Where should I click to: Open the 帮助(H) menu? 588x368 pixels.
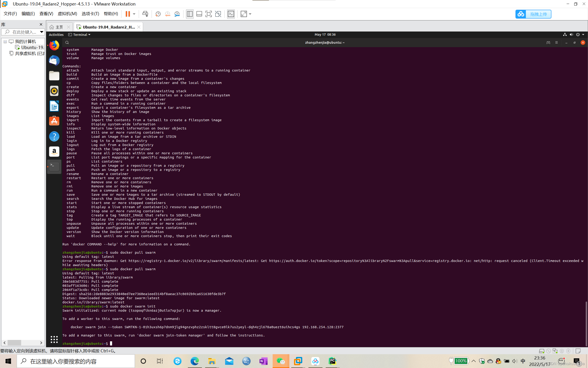click(111, 14)
